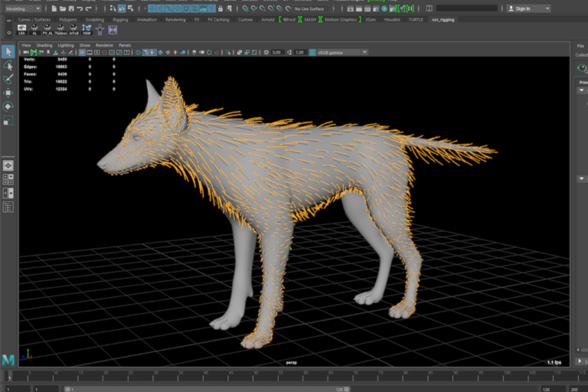
Task: Collapse the lower section arrow in right panel
Action: [x=582, y=178]
